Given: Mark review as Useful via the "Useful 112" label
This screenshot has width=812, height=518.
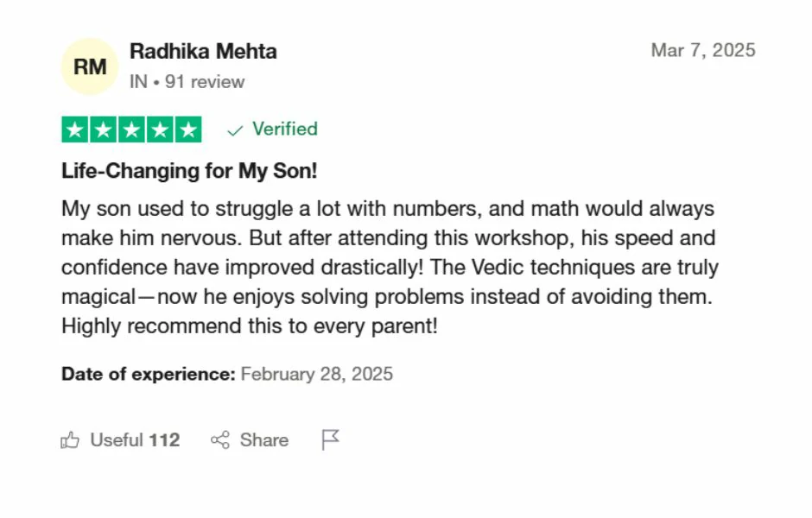Looking at the screenshot, I should click(135, 440).
